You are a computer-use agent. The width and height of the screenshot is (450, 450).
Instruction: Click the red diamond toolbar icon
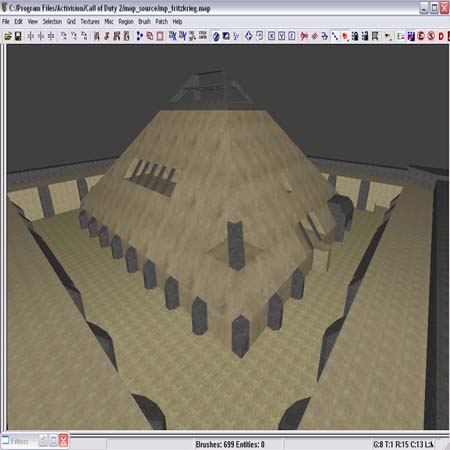[314, 36]
